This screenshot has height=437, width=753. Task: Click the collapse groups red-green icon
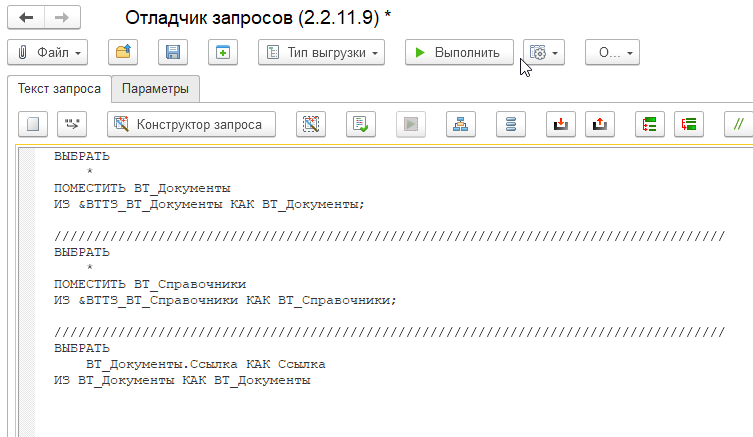coord(650,124)
